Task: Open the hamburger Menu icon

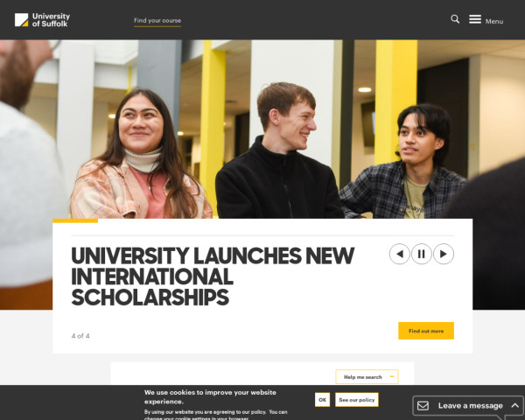Action: coord(475,19)
